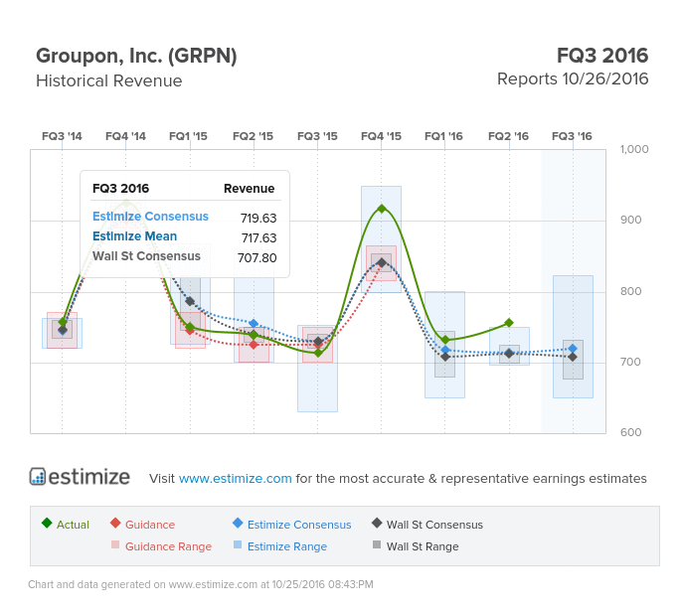Click the Estimize Range legend label
This screenshot has width=681, height=616.
click(x=287, y=546)
